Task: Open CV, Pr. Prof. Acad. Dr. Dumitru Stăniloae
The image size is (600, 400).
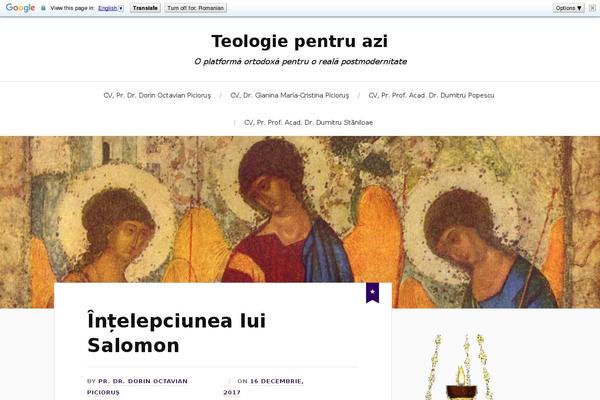Action: pos(308,122)
